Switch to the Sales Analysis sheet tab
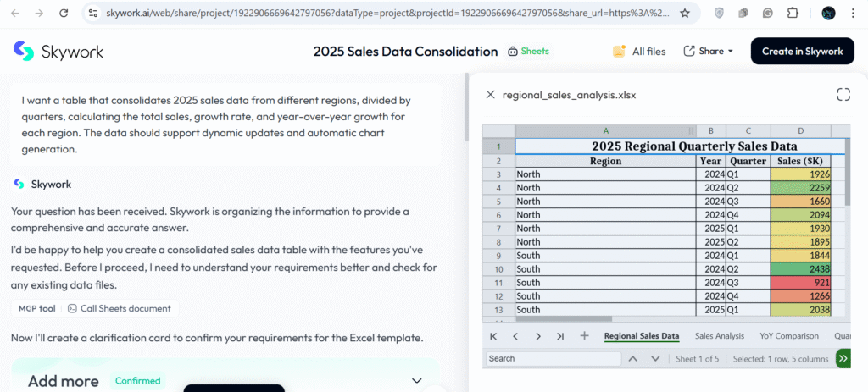Image resolution: width=868 pixels, height=392 pixels. tap(719, 336)
